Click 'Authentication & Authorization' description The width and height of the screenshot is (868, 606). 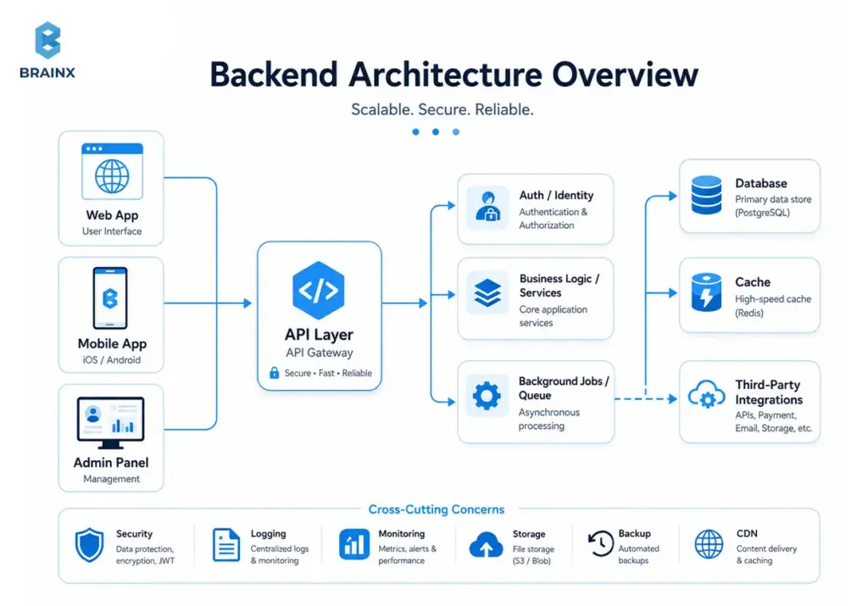tap(553, 219)
